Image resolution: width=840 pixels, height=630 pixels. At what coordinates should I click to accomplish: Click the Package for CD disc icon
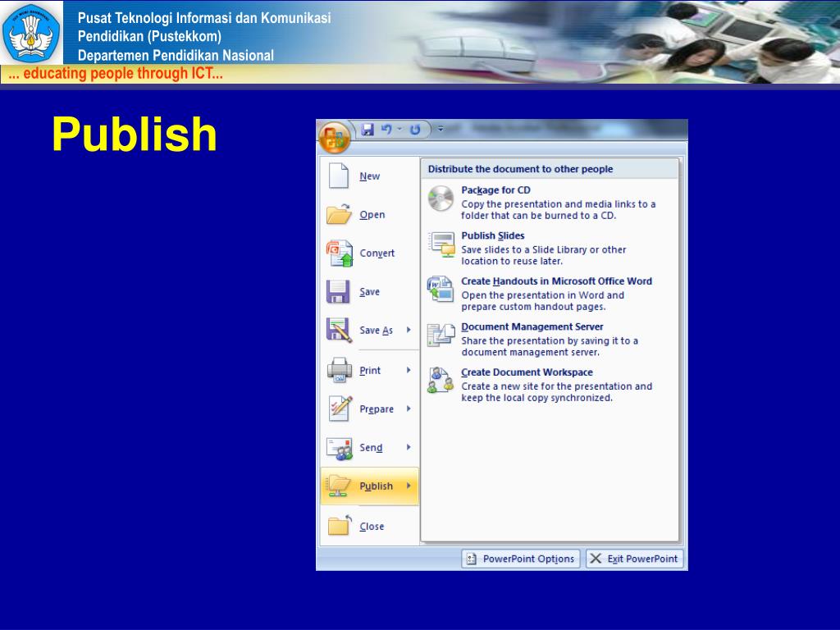pyautogui.click(x=441, y=199)
